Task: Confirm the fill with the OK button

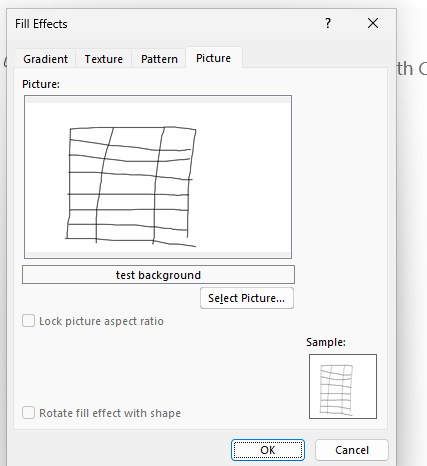Action: click(x=268, y=450)
